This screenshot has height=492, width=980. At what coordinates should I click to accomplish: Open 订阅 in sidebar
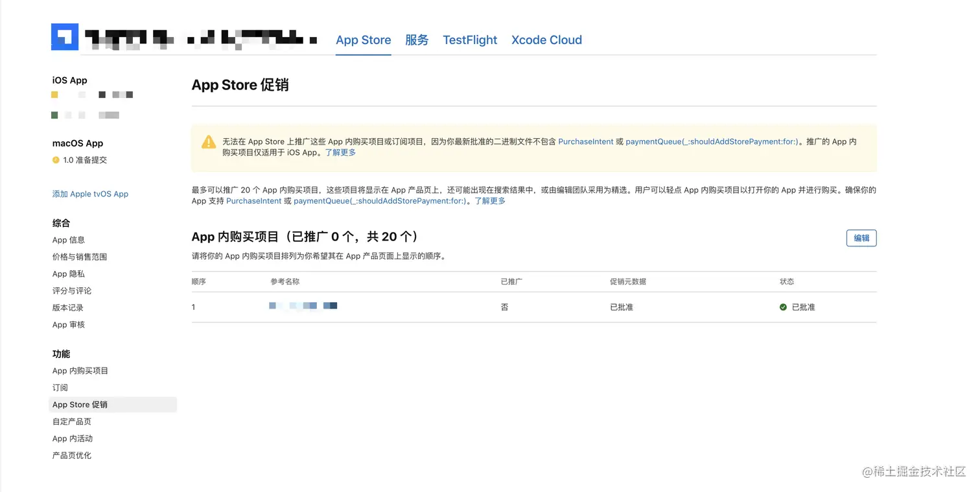[60, 388]
